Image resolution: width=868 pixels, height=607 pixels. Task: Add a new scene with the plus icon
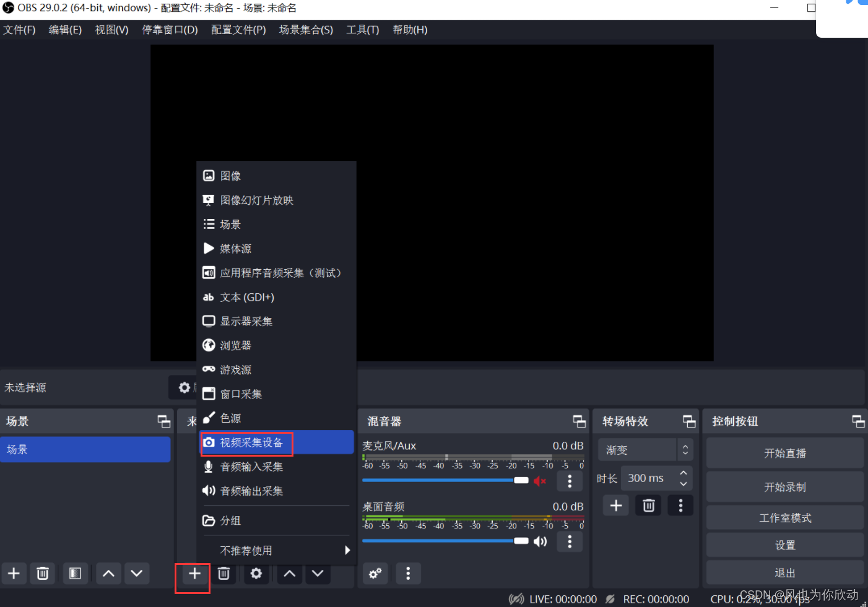[x=14, y=574]
